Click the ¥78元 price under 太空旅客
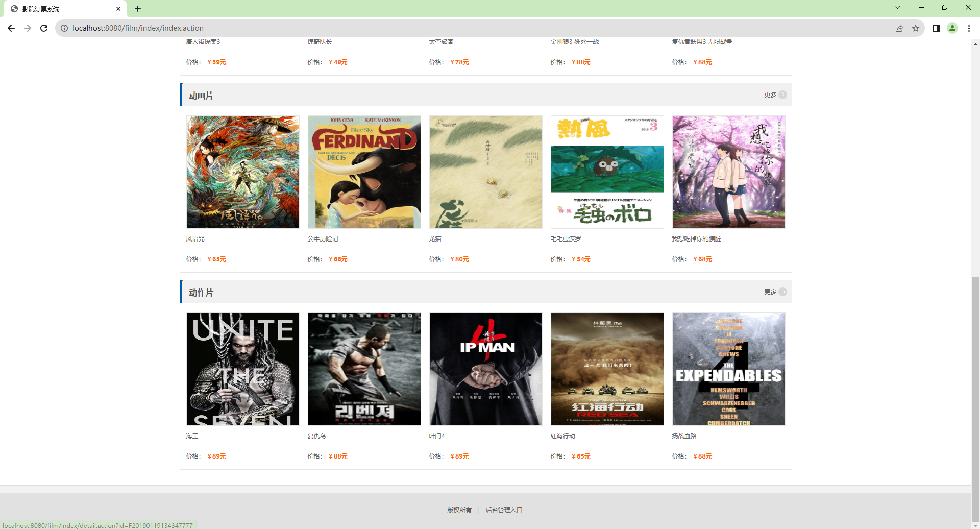The image size is (980, 529). pyautogui.click(x=459, y=62)
